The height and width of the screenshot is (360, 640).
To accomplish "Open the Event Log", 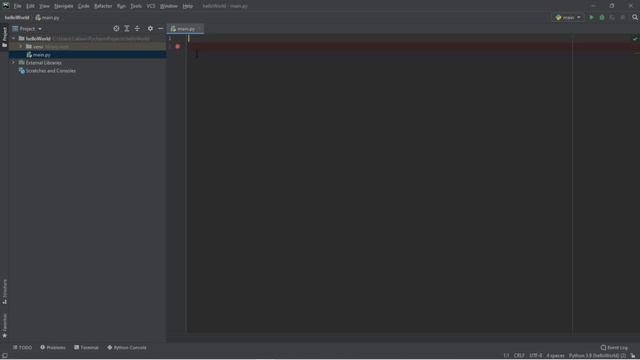I will pyautogui.click(x=614, y=348).
